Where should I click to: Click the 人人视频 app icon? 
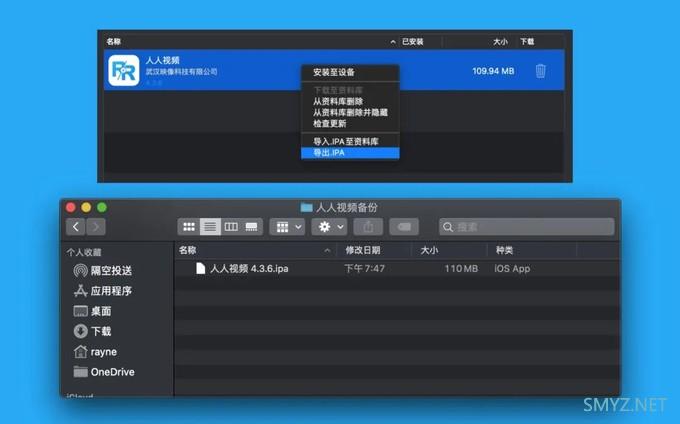(124, 70)
